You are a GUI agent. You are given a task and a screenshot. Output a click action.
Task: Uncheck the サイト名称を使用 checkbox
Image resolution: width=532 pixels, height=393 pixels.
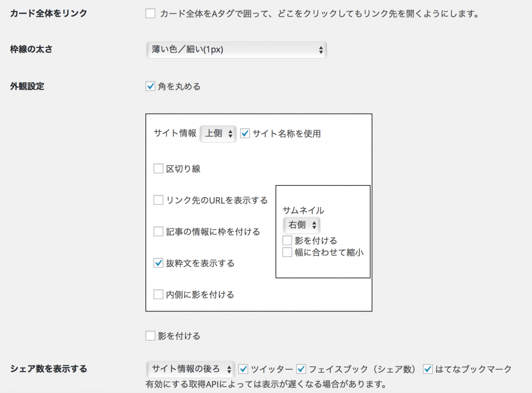[245, 134]
